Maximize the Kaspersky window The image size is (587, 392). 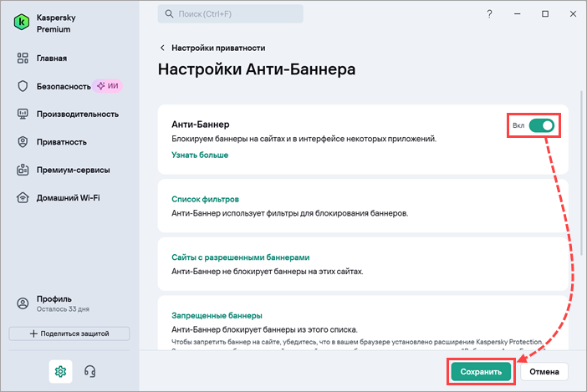545,14
